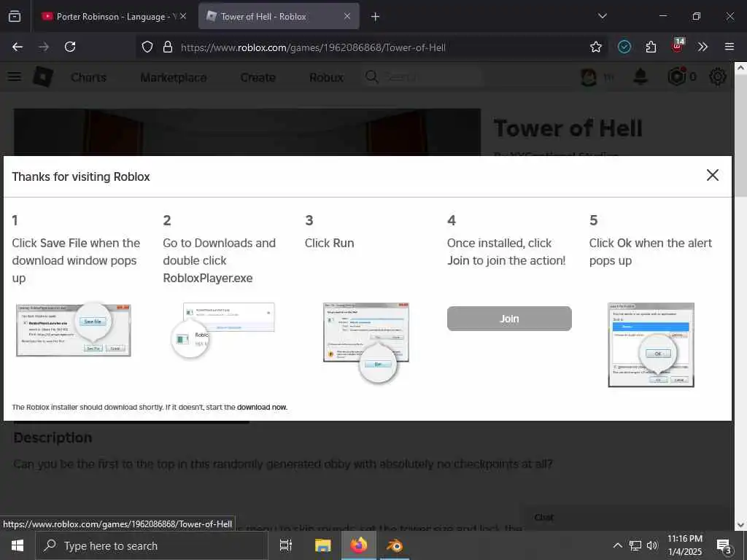Open the Roblox side navigation hamburger menu
Image resolution: width=747 pixels, height=560 pixels.
click(x=15, y=77)
